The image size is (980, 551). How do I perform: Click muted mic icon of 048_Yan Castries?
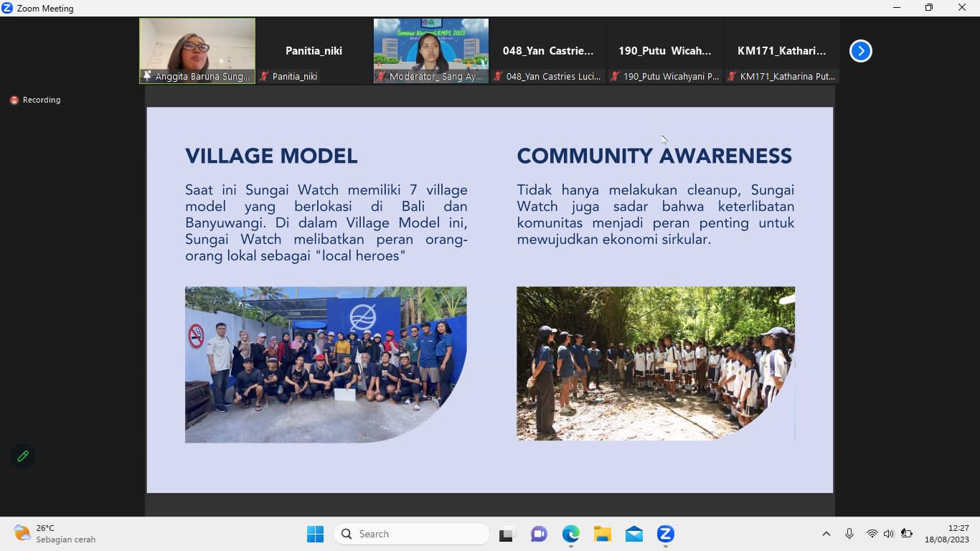pyautogui.click(x=499, y=76)
